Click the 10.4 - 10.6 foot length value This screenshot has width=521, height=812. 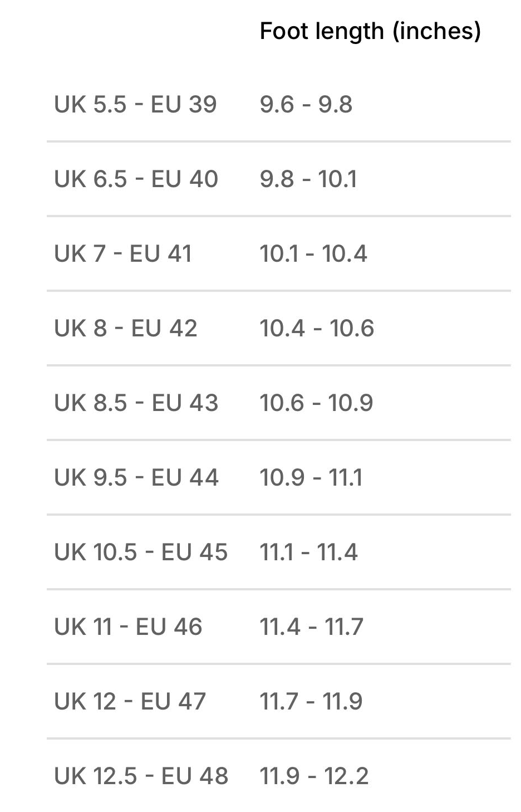tap(317, 329)
